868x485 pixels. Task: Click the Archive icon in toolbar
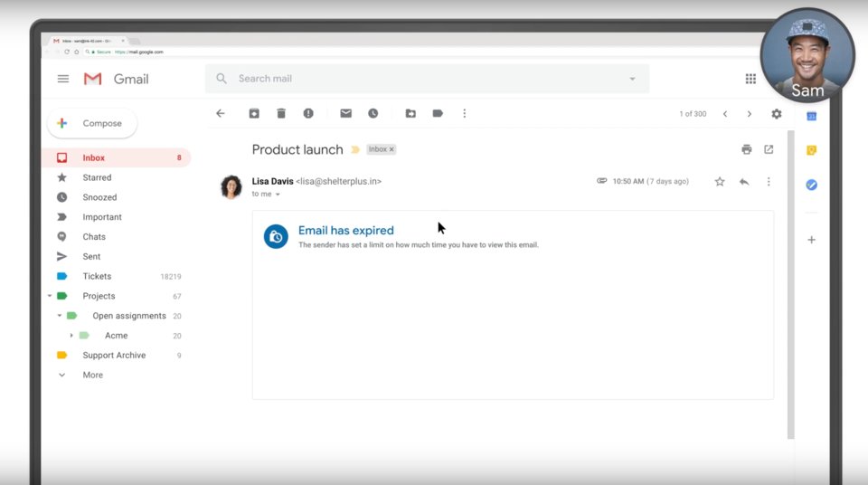tap(254, 114)
